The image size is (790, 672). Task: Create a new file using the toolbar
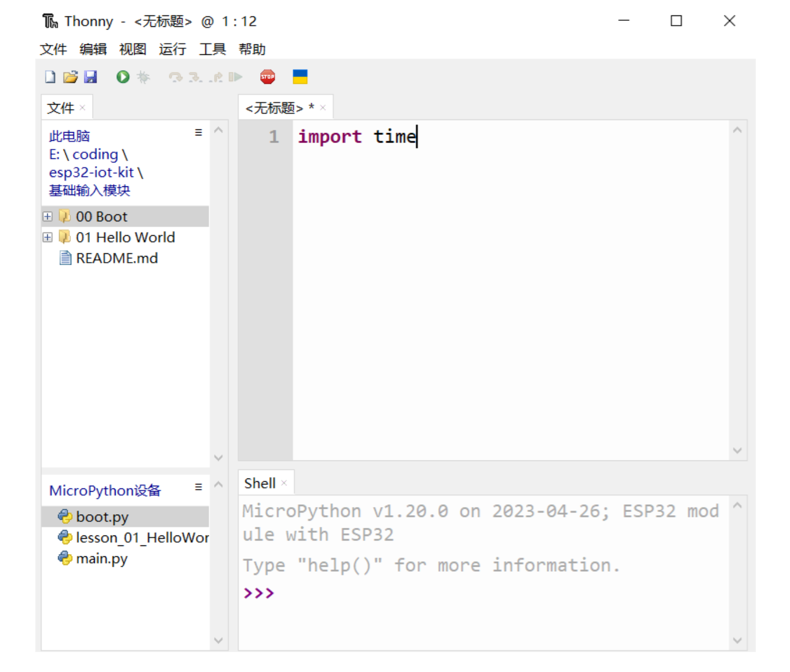pyautogui.click(x=49, y=77)
